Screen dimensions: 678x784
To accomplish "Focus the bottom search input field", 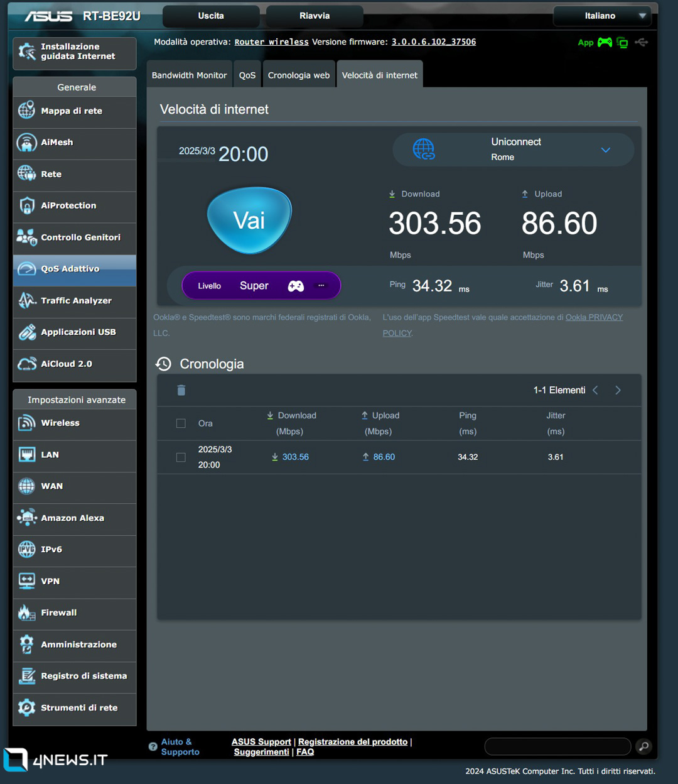I will tap(558, 746).
